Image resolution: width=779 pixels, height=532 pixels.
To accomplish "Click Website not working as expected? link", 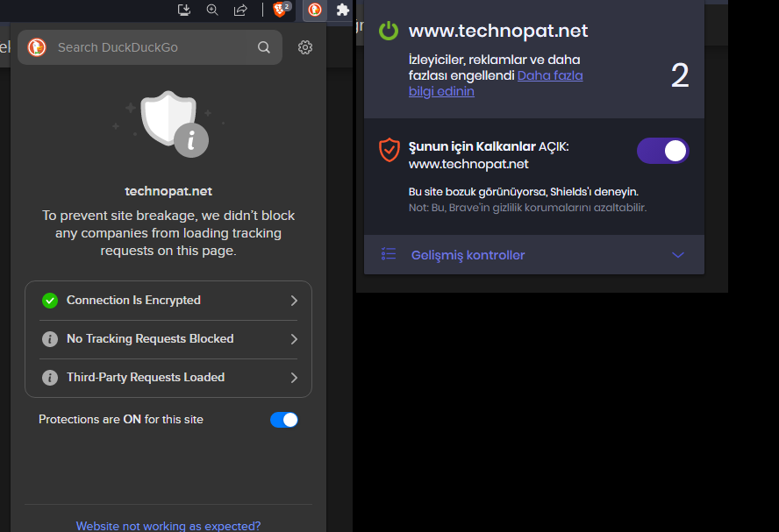I will coord(168,526).
